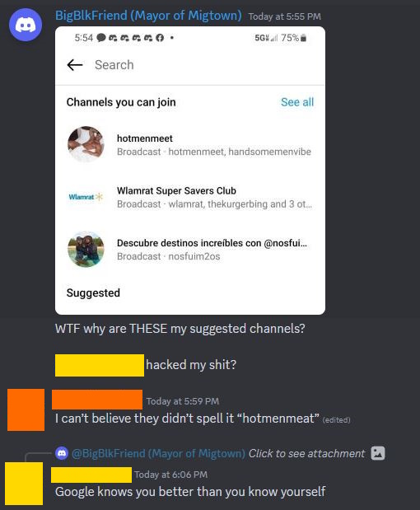The width and height of the screenshot is (420, 510).
Task: Tap the back arrow beside Search
Action: point(75,65)
